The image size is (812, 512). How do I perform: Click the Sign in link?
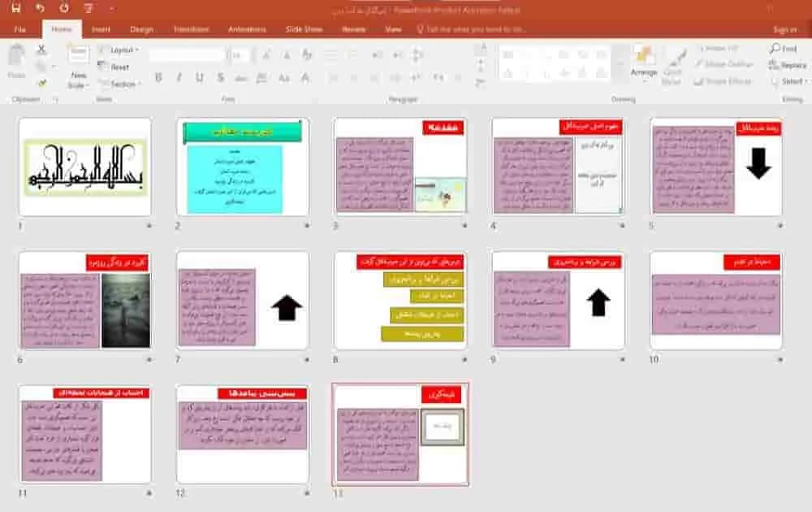(x=784, y=29)
